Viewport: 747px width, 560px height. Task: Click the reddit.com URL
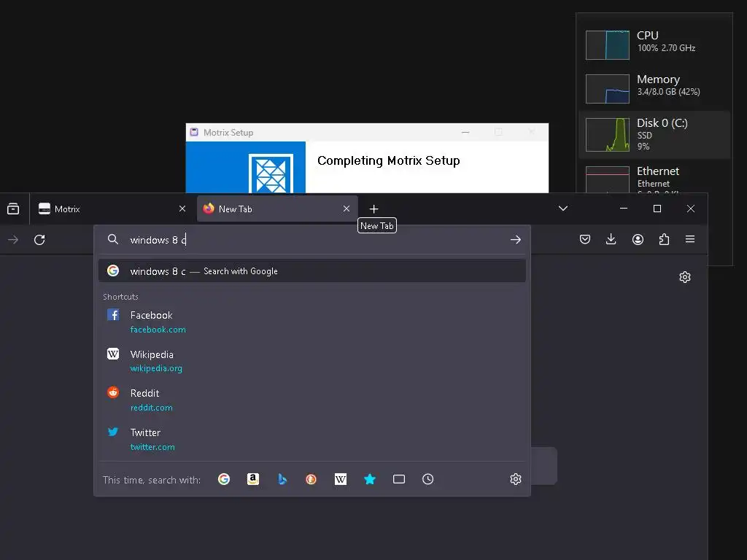(x=151, y=408)
